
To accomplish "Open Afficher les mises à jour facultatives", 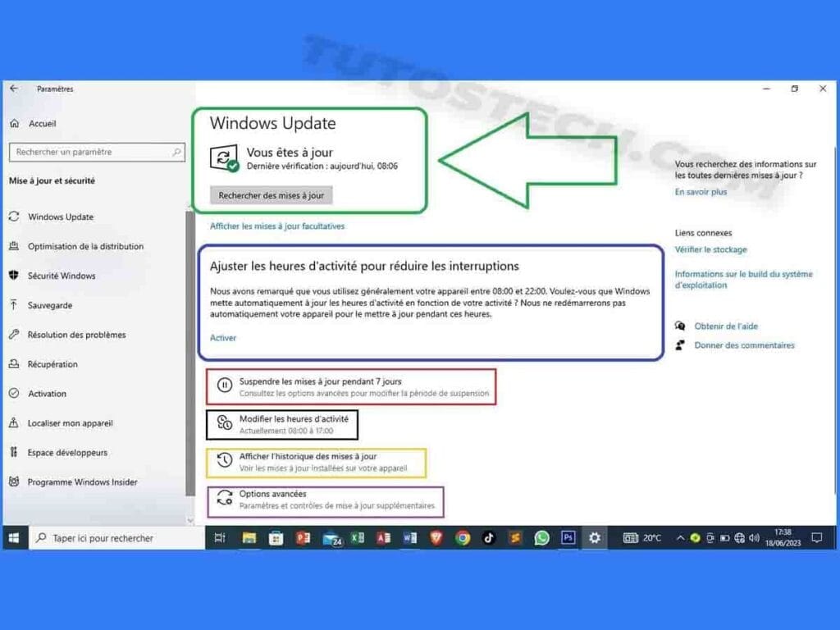I will [x=278, y=226].
